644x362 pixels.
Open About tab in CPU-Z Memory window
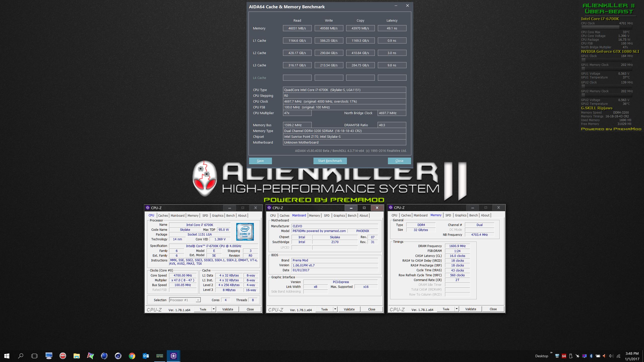point(485,215)
